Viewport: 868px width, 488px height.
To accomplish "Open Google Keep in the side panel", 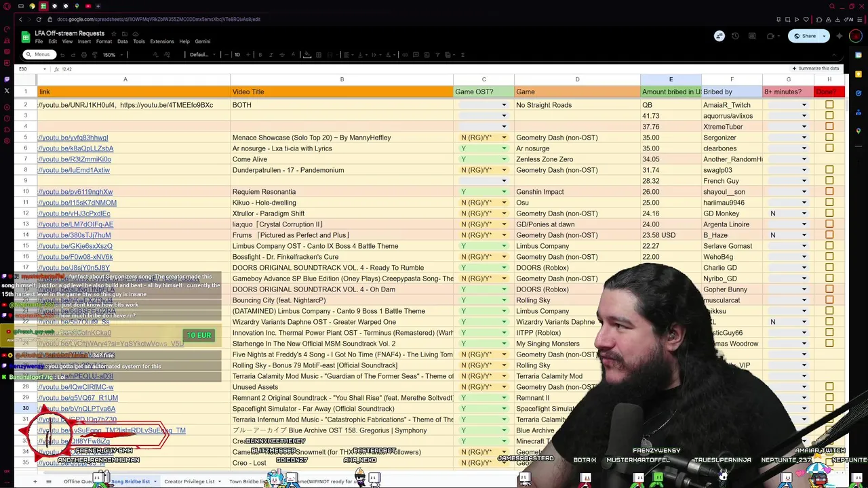I will pyautogui.click(x=859, y=74).
